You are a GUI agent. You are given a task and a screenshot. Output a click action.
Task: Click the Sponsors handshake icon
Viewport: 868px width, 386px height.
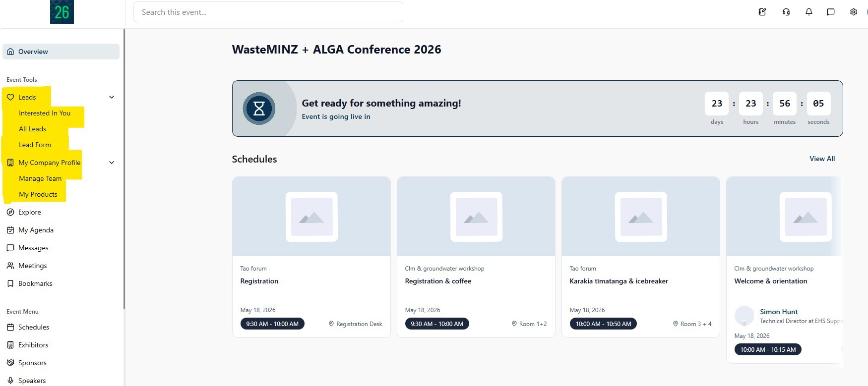pyautogui.click(x=10, y=363)
